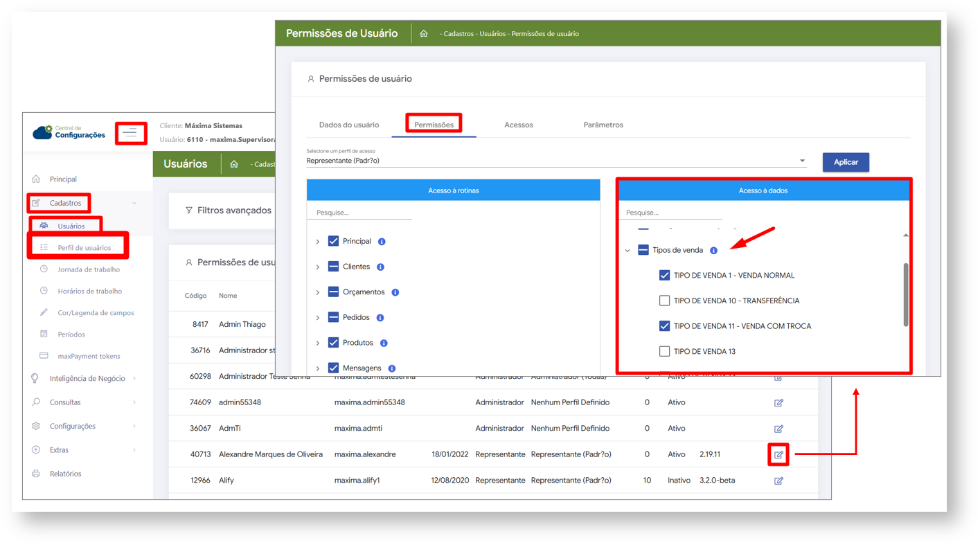
Task: Click the hamburger menu icon beside Central de Configurações
Action: pos(130,132)
